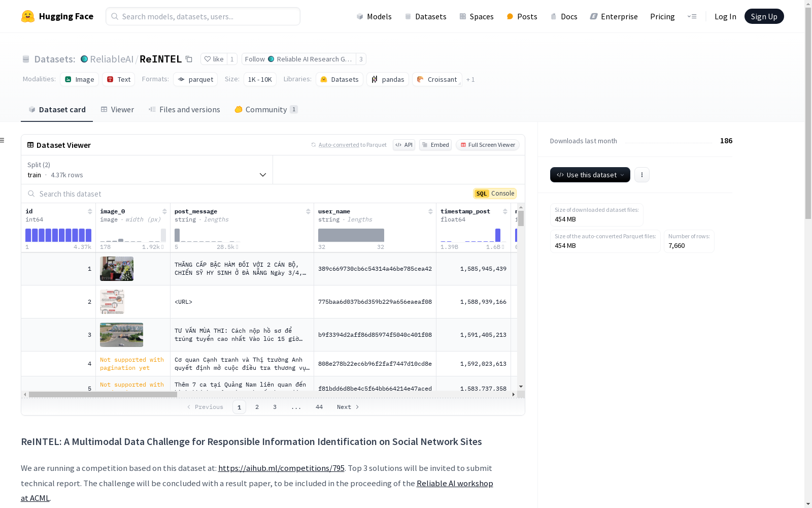This screenshot has height=508, width=812.
Task: Open the Use this dataset dropdown
Action: tap(590, 175)
